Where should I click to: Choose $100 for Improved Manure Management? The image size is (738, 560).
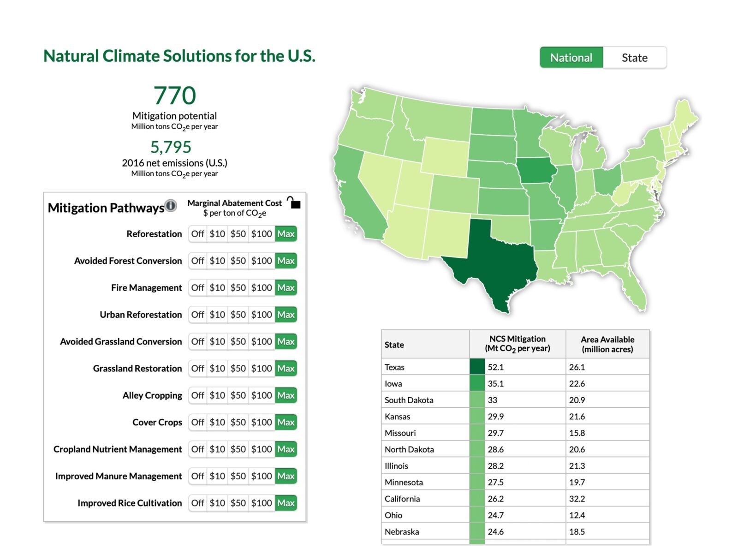[262, 476]
